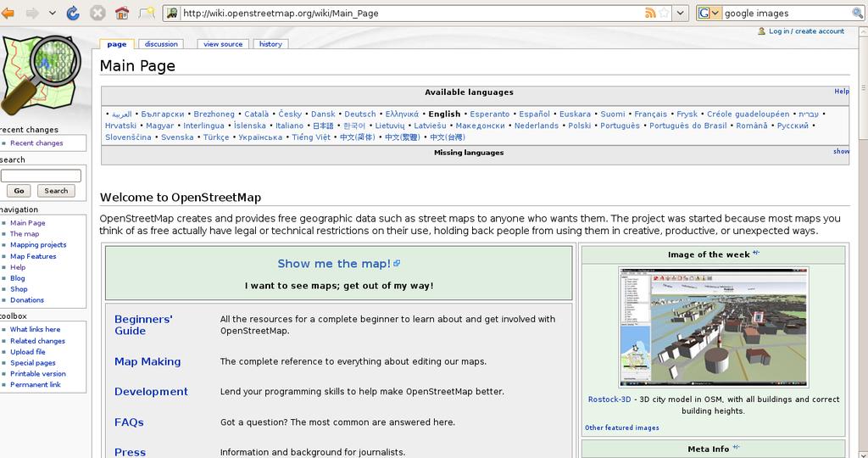Click the Recent changes sidebar link
This screenshot has height=458, width=868.
(36, 142)
